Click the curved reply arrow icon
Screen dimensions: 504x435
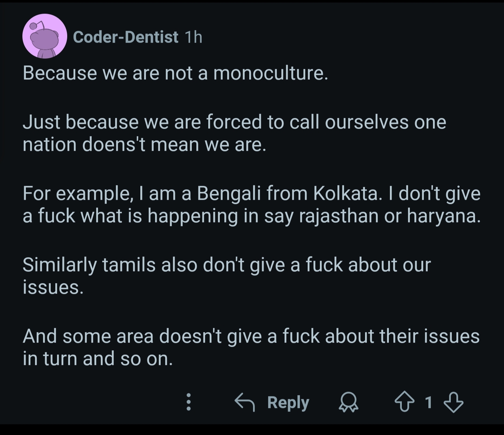244,402
